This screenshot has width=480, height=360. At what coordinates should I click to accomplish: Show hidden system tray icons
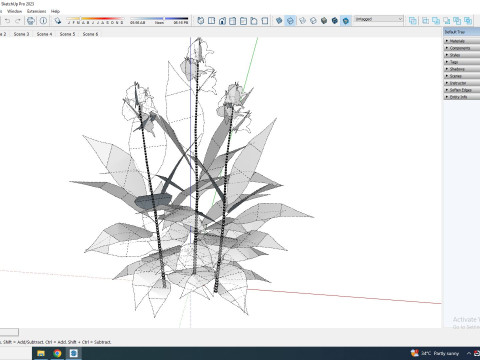469,353
